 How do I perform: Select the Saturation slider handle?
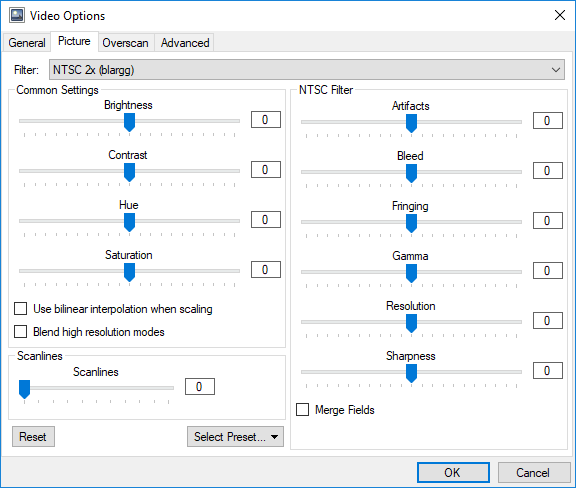pyautogui.click(x=129, y=272)
